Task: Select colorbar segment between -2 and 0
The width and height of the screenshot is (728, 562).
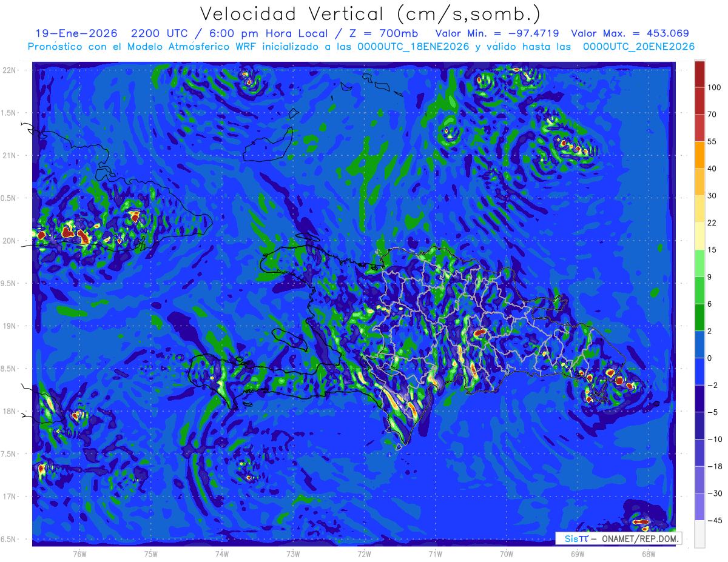Action: 700,371
